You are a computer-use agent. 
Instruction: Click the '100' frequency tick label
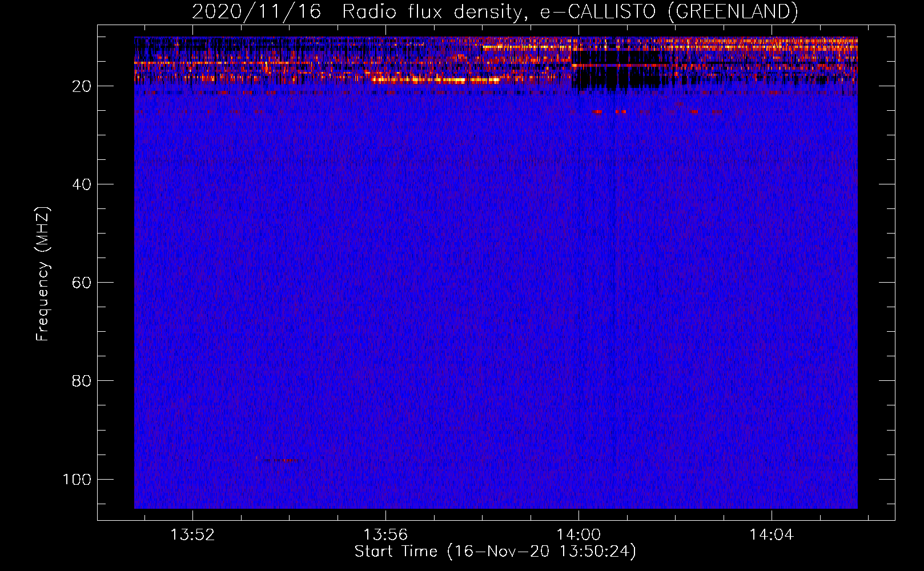pos(77,479)
